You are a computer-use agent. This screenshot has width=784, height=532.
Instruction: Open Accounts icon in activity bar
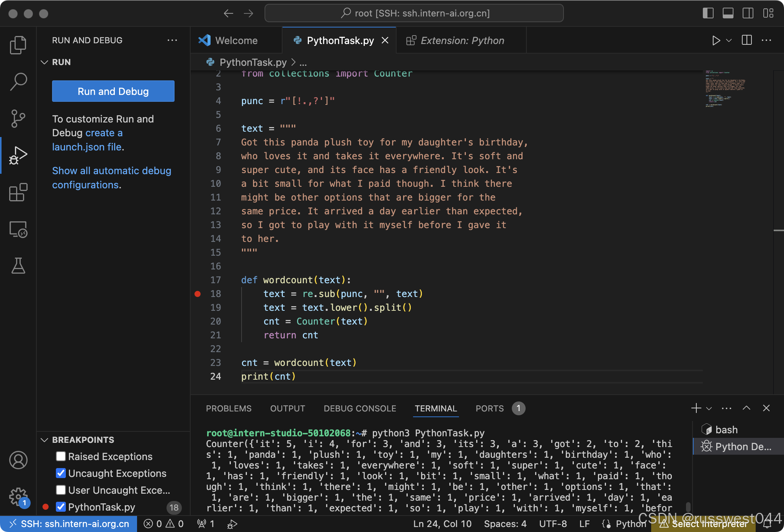pos(18,460)
